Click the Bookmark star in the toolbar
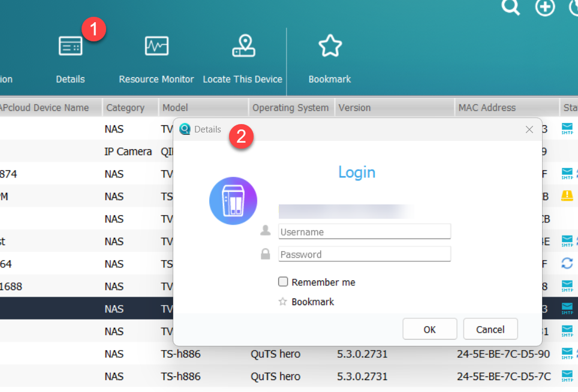 click(330, 47)
